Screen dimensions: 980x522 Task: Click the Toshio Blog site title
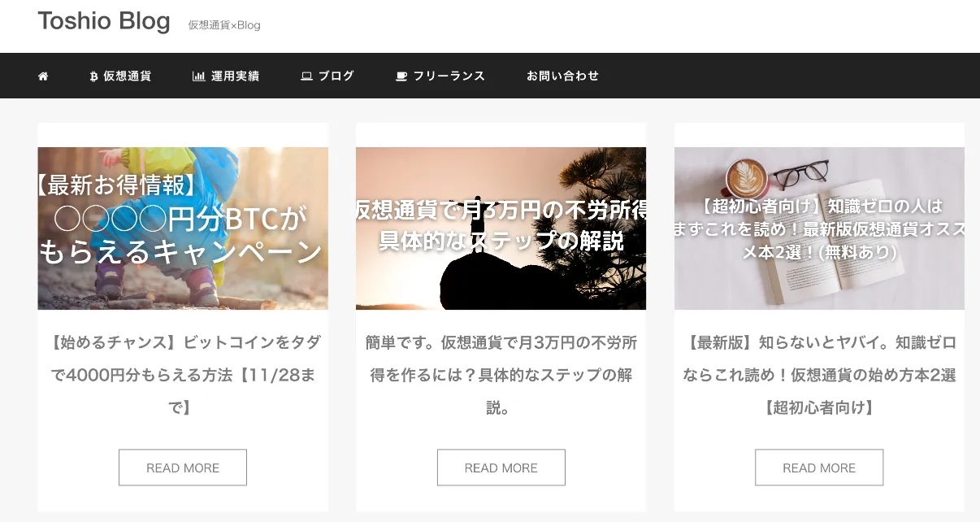click(x=104, y=21)
